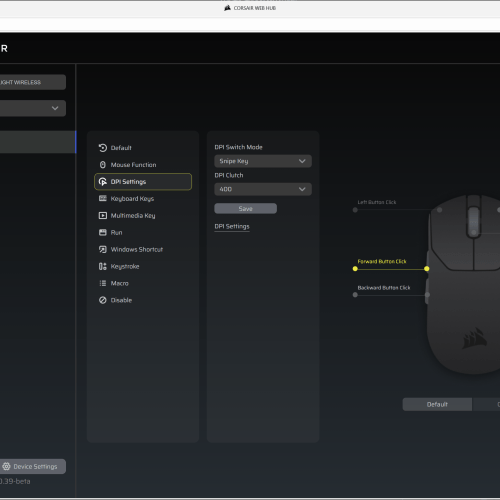
Task: Click the Default reset icon in function list
Action: (x=103, y=148)
